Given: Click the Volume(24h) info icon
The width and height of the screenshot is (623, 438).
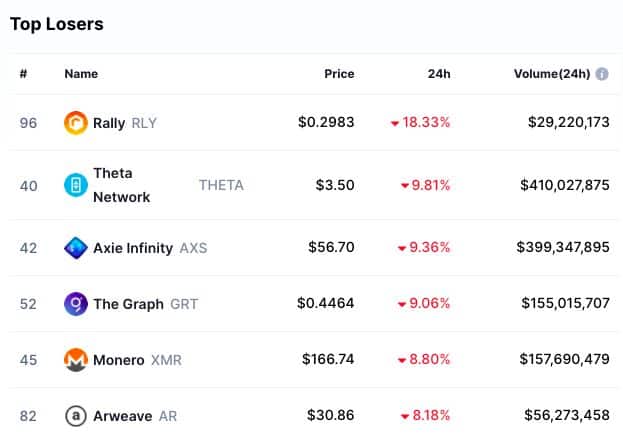Looking at the screenshot, I should click(x=602, y=74).
